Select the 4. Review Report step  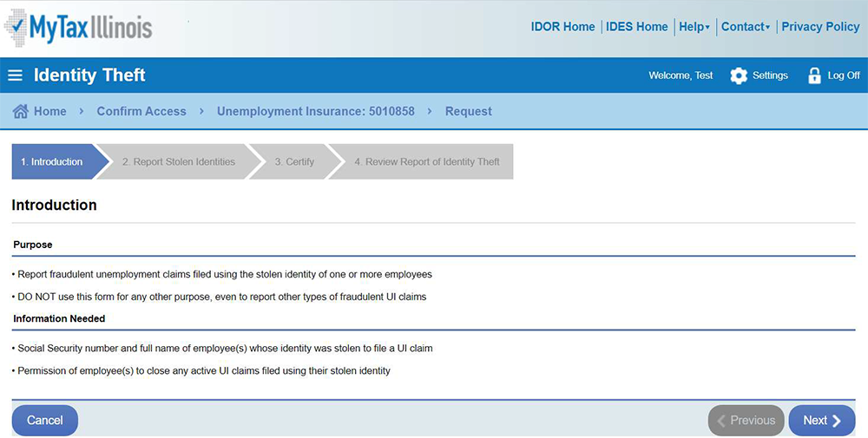[x=426, y=161]
